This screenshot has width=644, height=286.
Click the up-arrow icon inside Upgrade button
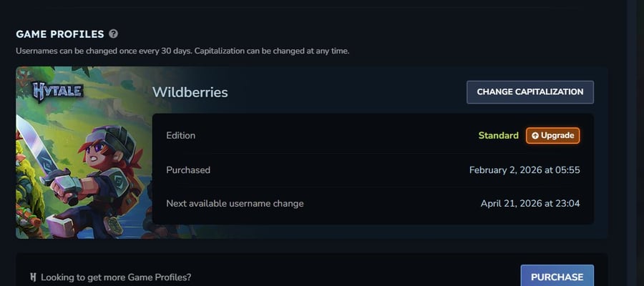(x=535, y=136)
